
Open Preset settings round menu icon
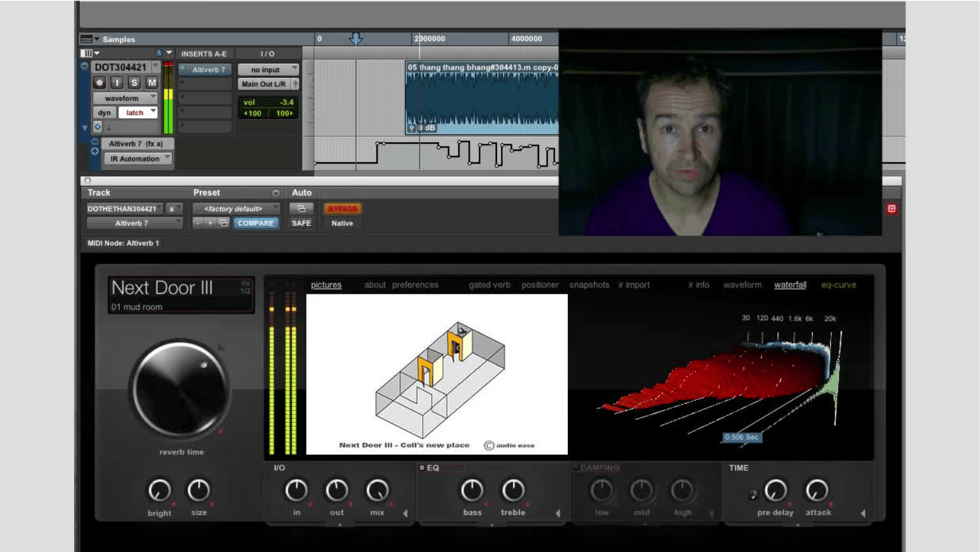point(275,193)
